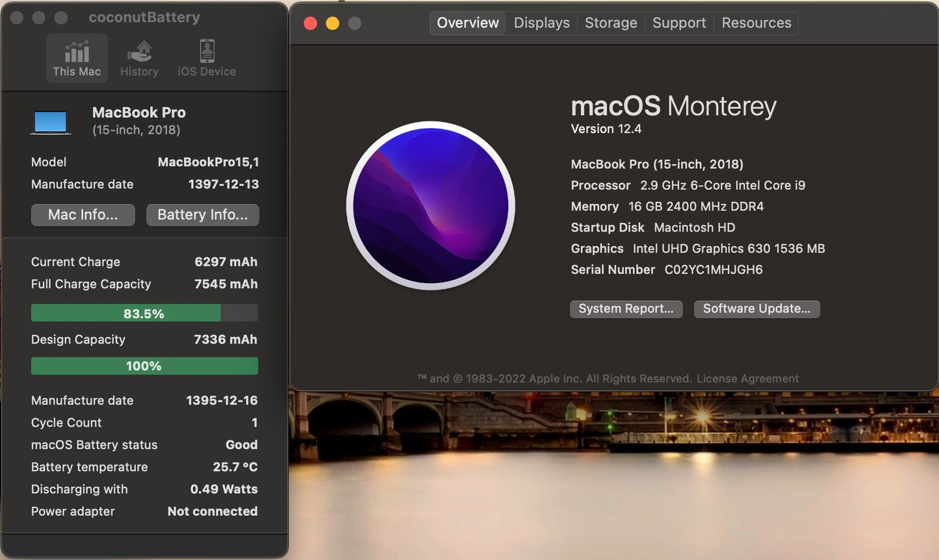Screen dimensions: 939x560
Task: Click the macOS Battery status Good label
Action: coord(241,444)
